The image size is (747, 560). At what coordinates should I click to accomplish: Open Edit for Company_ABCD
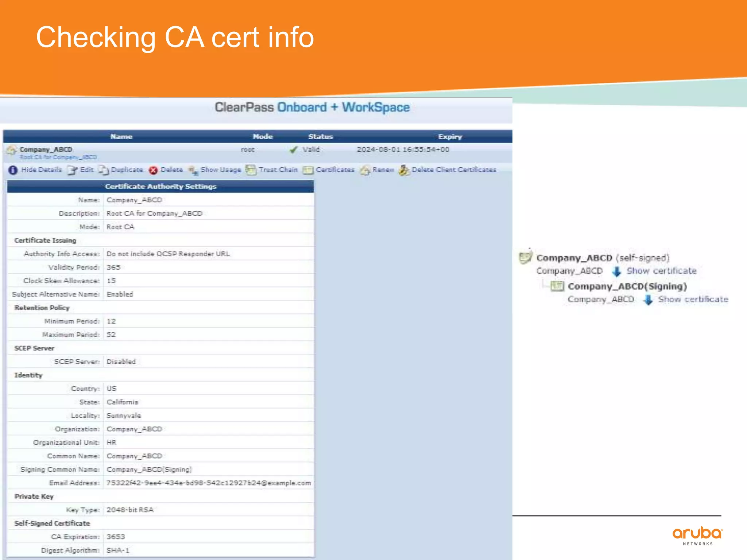click(87, 170)
